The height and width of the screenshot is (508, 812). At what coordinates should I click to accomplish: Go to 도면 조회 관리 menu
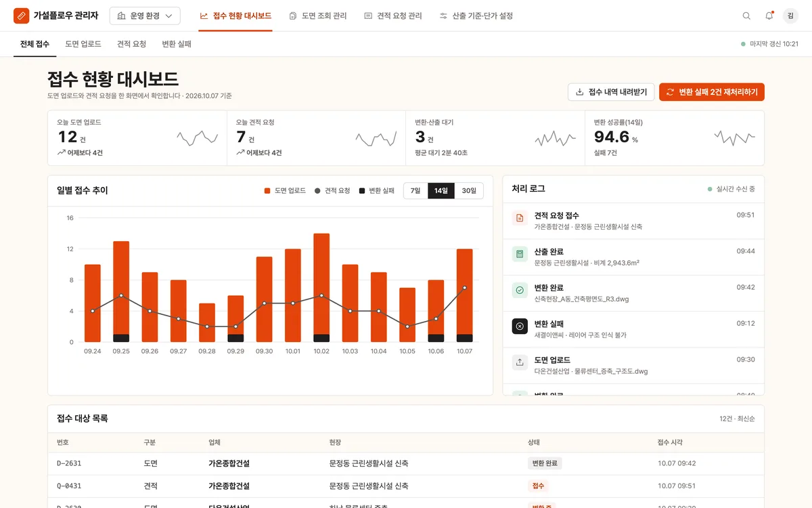pos(317,16)
